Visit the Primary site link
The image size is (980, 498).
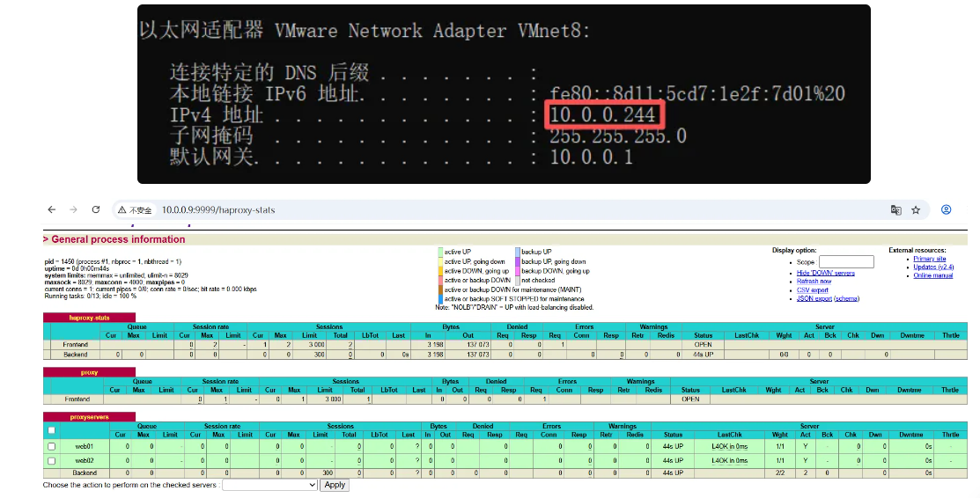click(930, 259)
